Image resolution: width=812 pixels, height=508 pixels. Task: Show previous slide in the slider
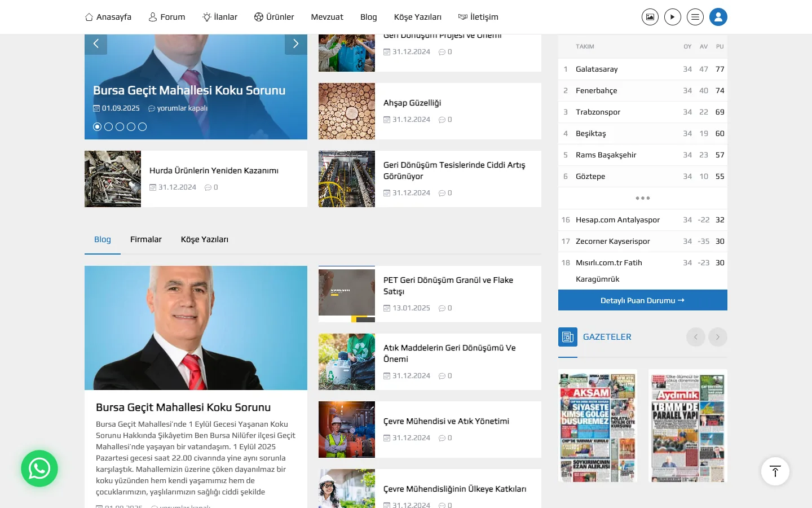(96, 43)
